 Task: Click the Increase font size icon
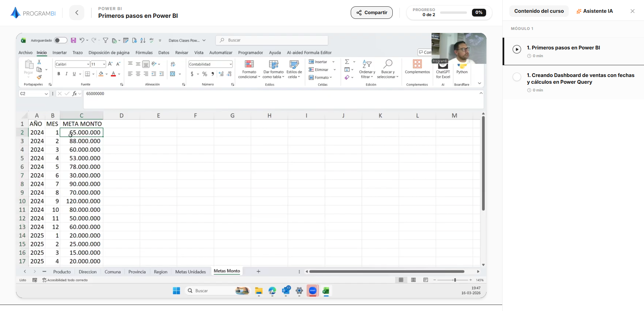click(110, 64)
